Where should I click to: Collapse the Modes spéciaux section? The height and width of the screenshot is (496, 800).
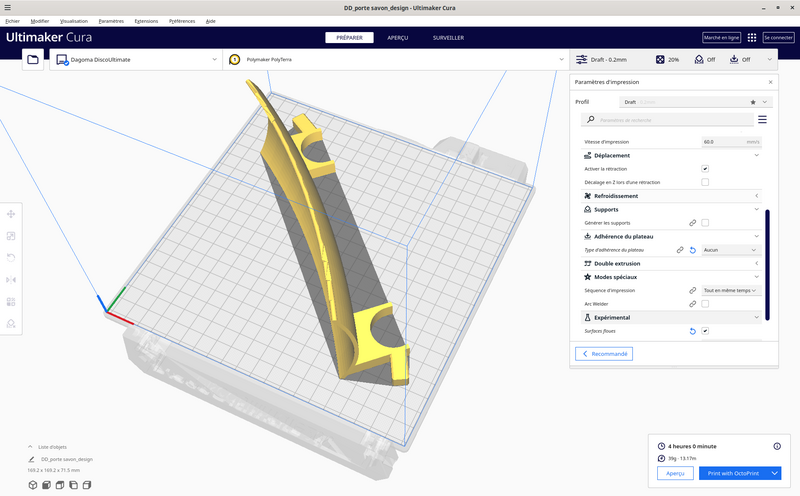point(671,277)
